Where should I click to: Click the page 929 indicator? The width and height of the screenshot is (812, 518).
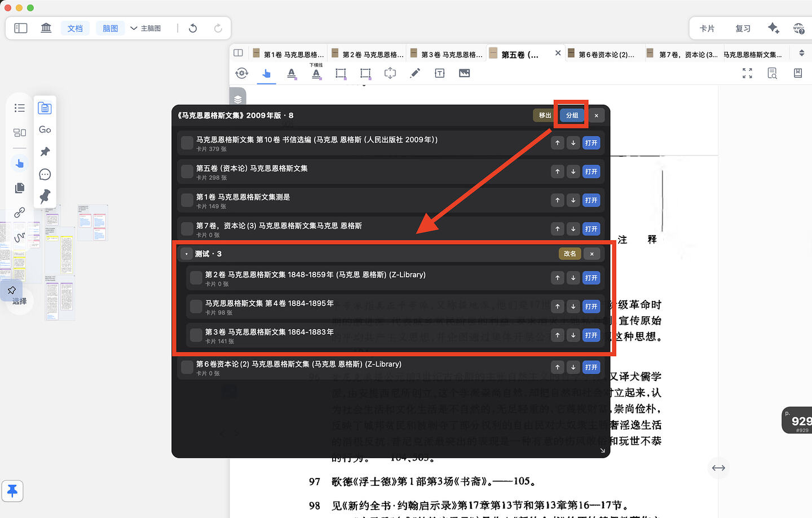click(x=797, y=420)
